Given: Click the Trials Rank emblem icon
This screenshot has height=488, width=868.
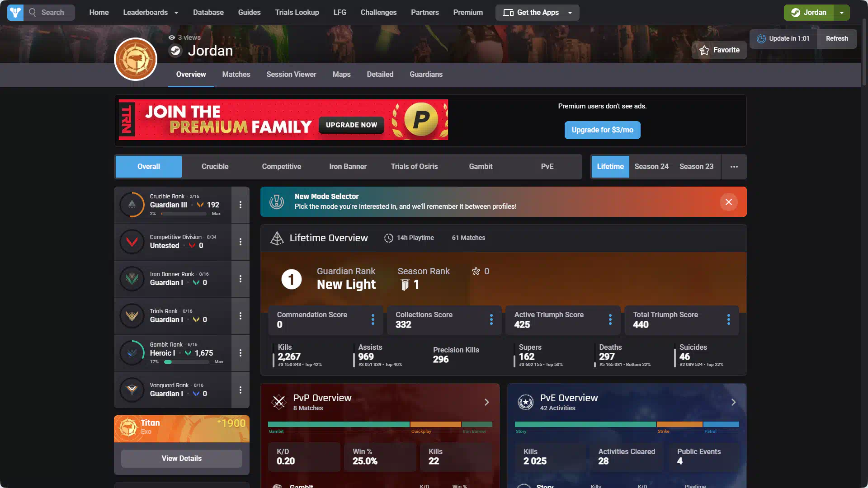Looking at the screenshot, I should [132, 316].
